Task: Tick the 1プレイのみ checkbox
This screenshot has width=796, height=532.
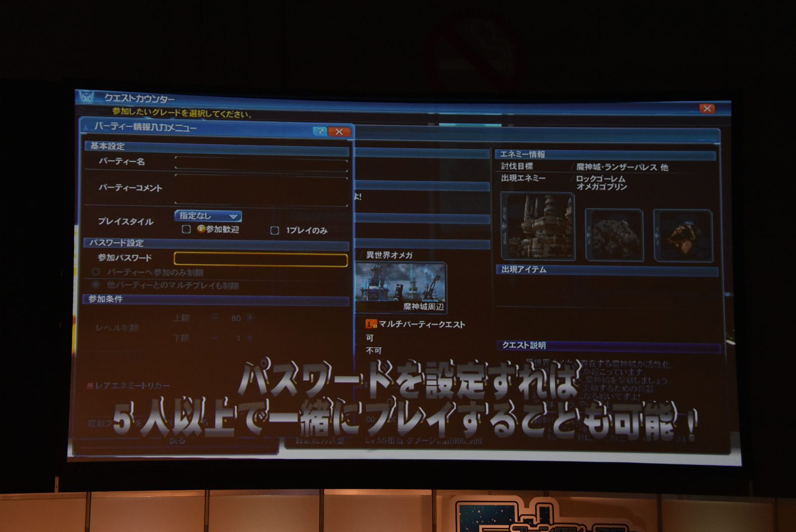Action: (x=274, y=230)
